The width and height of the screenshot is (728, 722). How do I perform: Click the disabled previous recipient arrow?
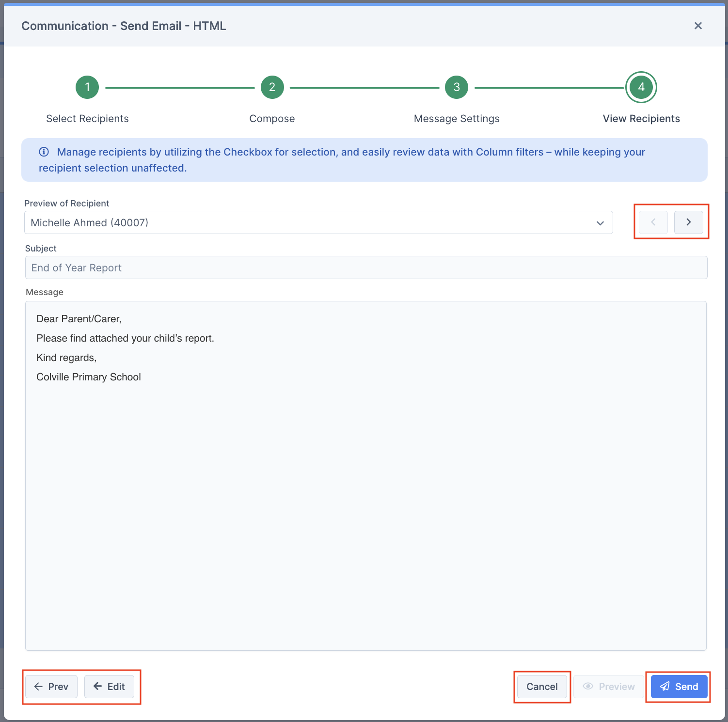pos(652,222)
